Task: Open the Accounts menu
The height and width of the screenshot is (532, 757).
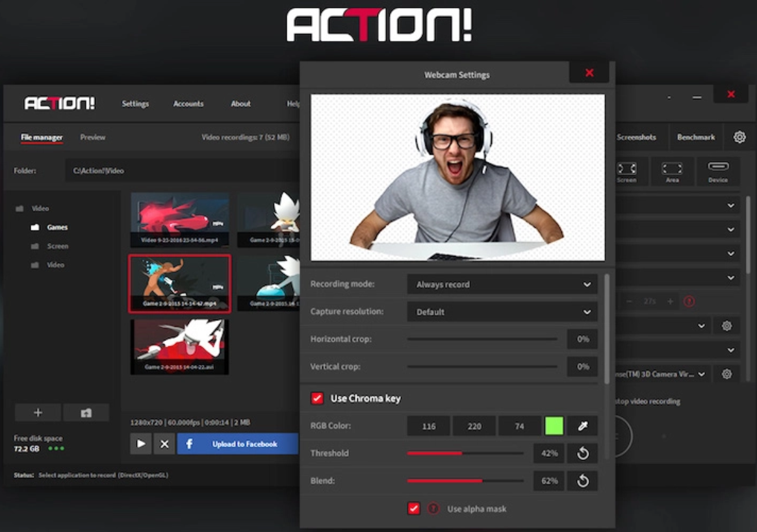Action: pyautogui.click(x=188, y=104)
